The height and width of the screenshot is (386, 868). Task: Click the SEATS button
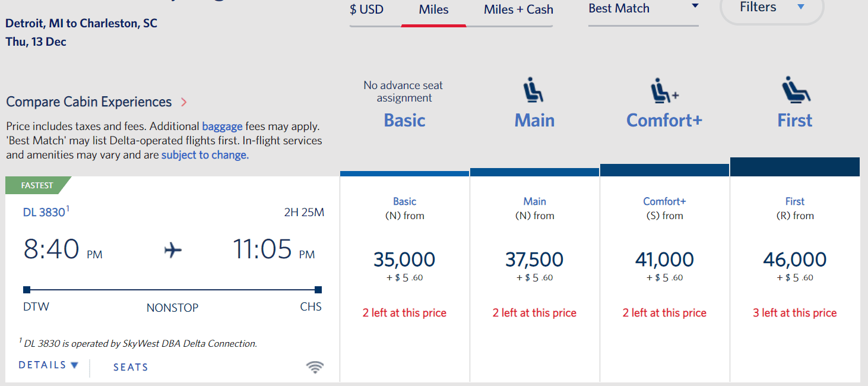130,367
